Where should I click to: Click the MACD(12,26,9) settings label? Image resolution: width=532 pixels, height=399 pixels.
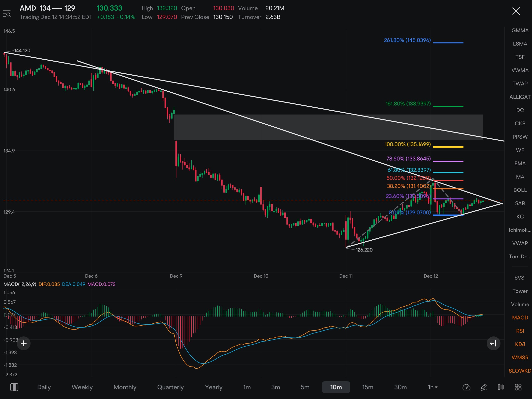pos(20,284)
